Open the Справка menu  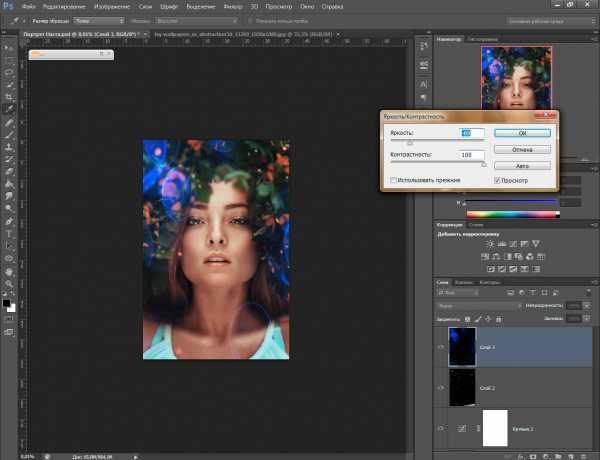(332, 7)
